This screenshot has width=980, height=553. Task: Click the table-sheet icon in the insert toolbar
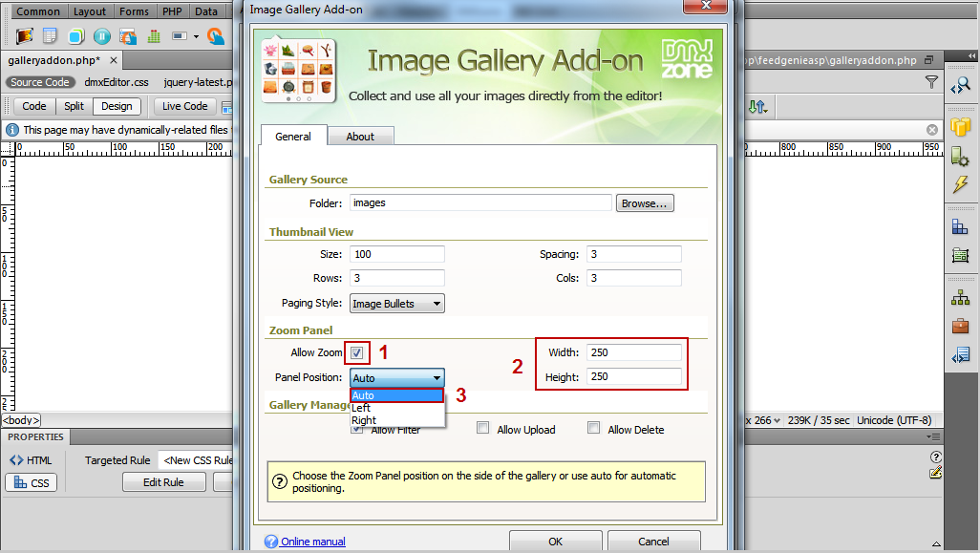[50, 36]
